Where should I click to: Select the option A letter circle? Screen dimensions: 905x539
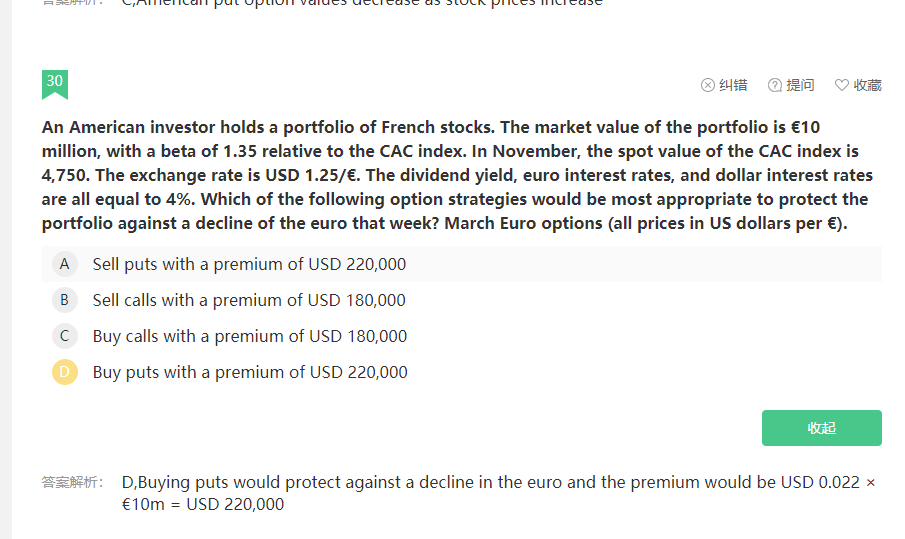pyautogui.click(x=64, y=264)
